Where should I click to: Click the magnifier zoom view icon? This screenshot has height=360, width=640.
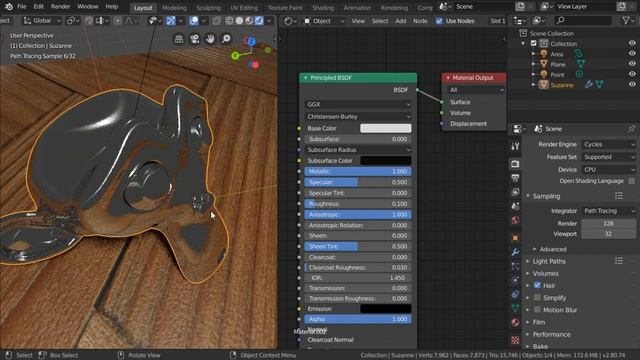[226, 39]
